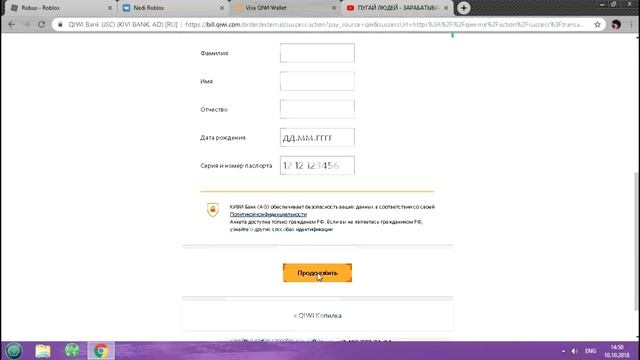The image size is (640, 360).
Task: Open the green globe taskbar app
Action: [x=72, y=351]
